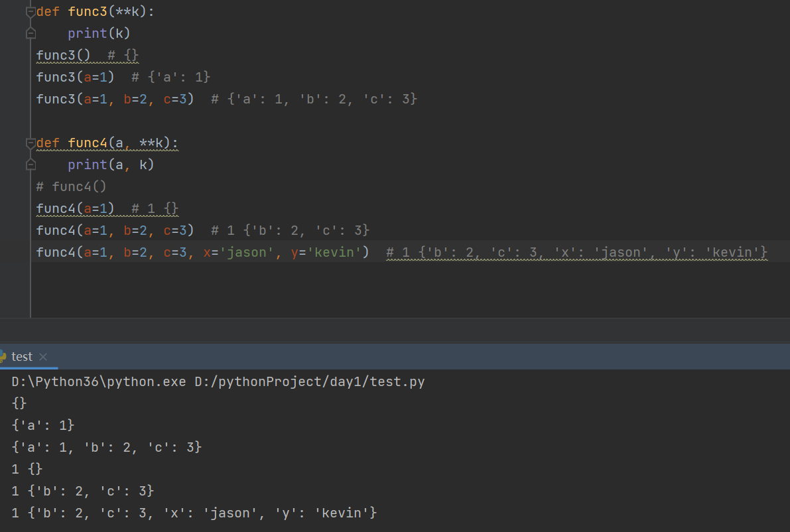Click the print(a, k) statement
Viewport: 790px width, 532px height.
tap(111, 165)
